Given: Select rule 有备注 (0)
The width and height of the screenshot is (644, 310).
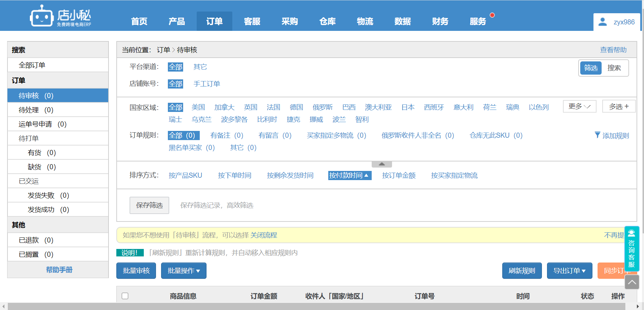Looking at the screenshot, I should coord(227,135).
